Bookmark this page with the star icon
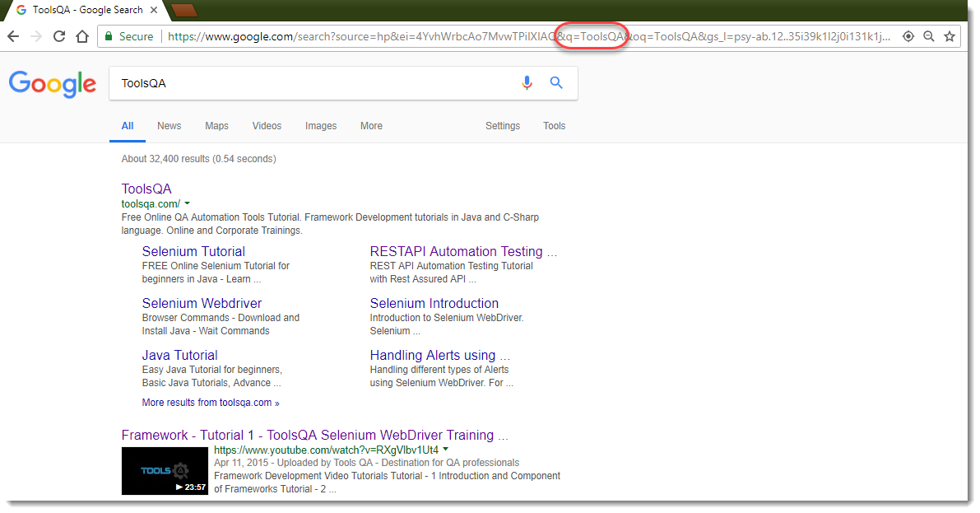The image size is (980, 513). coord(950,36)
